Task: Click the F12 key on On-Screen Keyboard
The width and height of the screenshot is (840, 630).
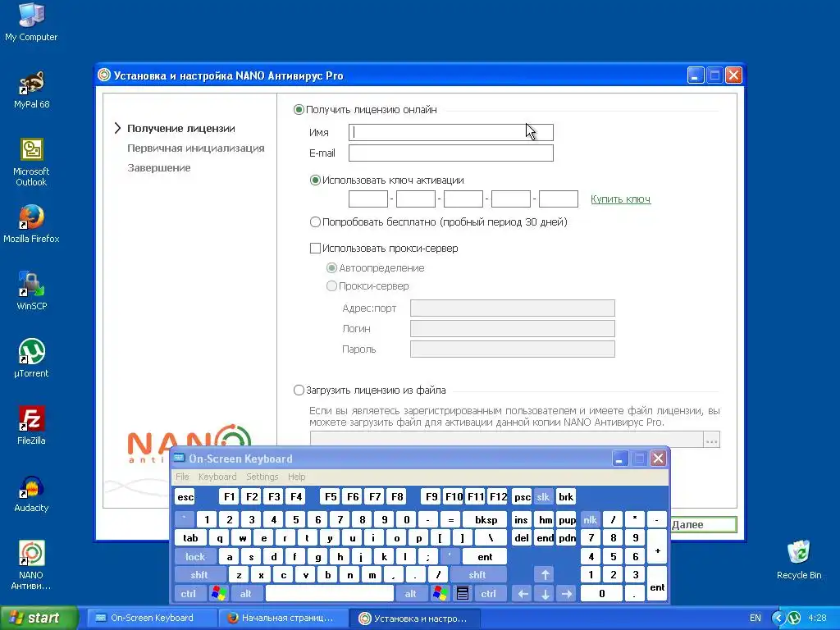Action: point(498,496)
